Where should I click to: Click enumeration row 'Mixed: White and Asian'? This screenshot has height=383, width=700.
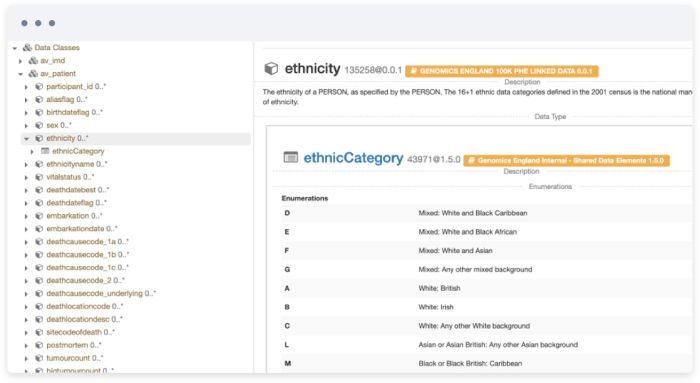click(487, 250)
